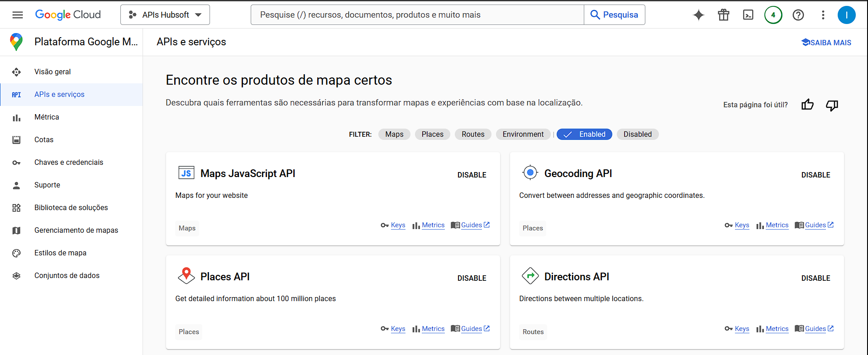This screenshot has width=868, height=355.
Task: Open Suporte in the sidebar
Action: (72, 185)
